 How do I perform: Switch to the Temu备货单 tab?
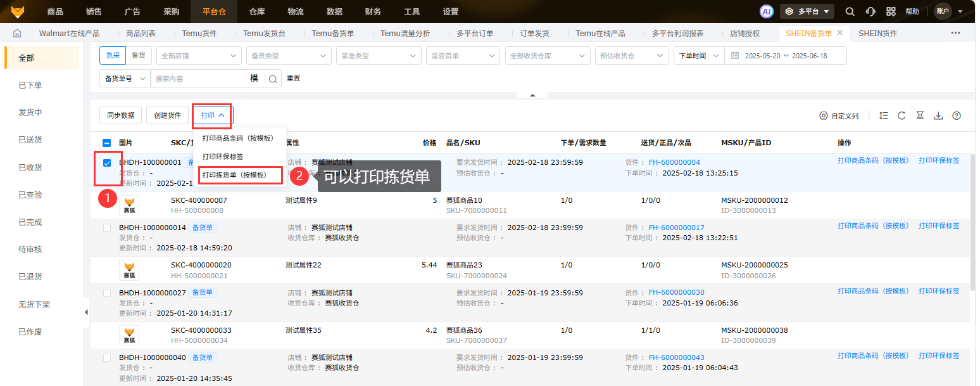333,33
